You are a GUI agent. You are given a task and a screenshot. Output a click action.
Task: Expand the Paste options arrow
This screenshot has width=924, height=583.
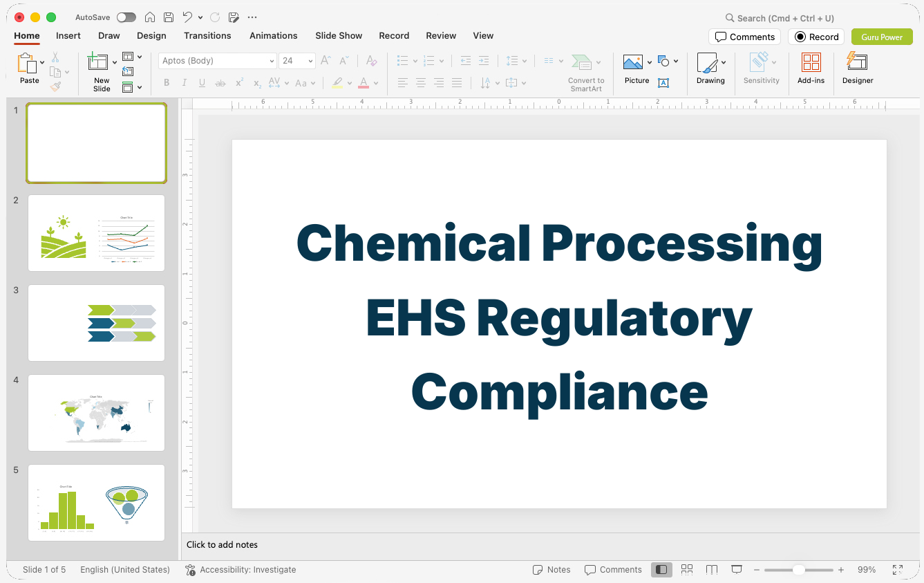pyautogui.click(x=42, y=62)
